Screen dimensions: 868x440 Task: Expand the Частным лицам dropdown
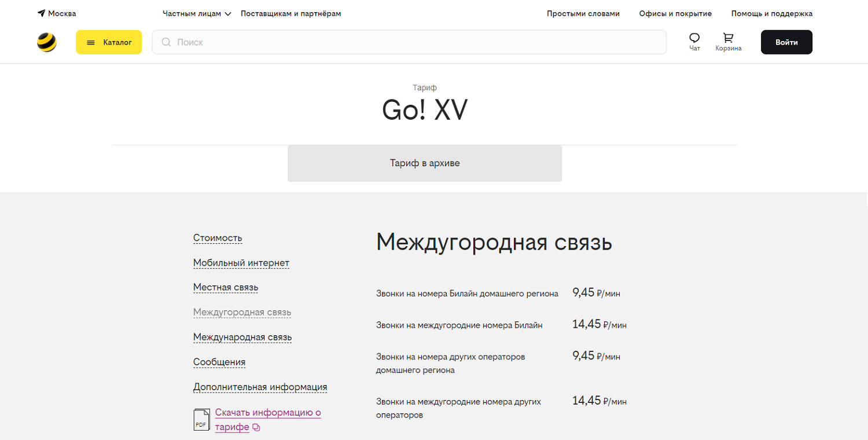coord(197,13)
